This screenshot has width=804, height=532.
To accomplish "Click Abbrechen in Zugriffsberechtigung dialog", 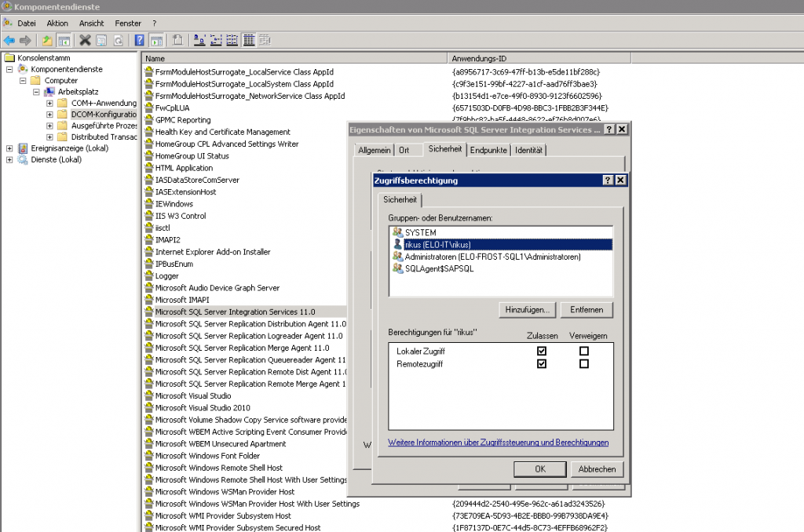I will point(597,469).
